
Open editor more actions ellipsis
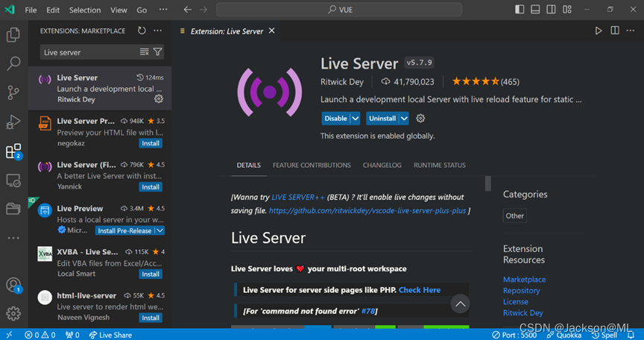click(x=631, y=31)
